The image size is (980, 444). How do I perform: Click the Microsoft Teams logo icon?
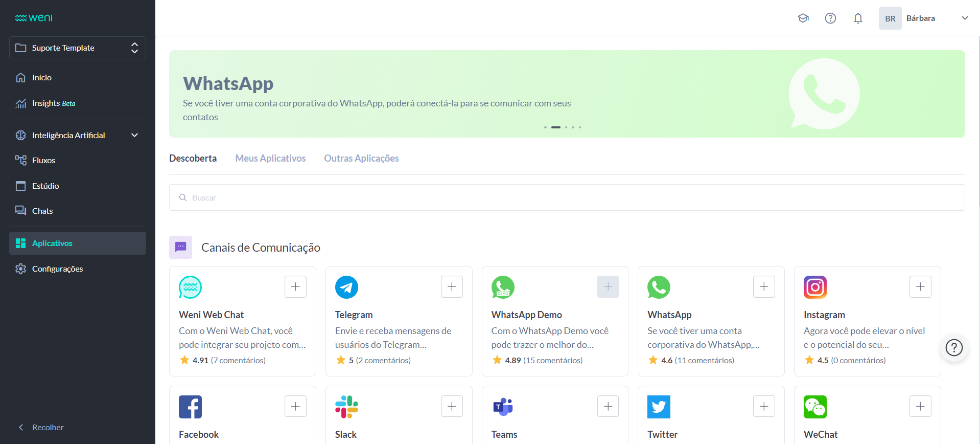503,407
